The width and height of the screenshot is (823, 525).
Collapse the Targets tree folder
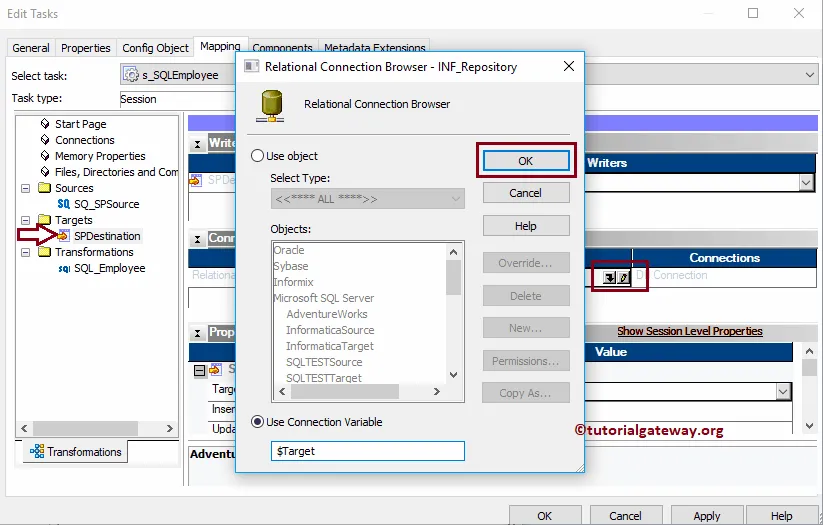coord(25,220)
